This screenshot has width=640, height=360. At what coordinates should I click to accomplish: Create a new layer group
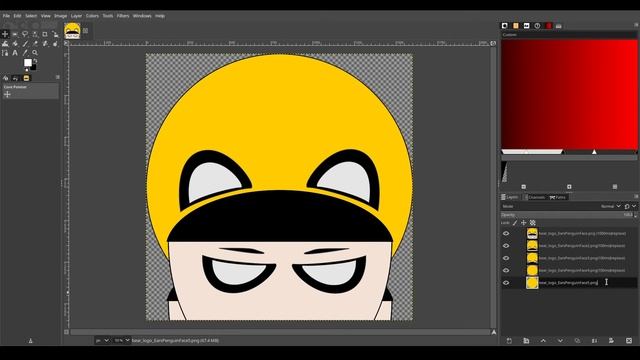[526, 340]
